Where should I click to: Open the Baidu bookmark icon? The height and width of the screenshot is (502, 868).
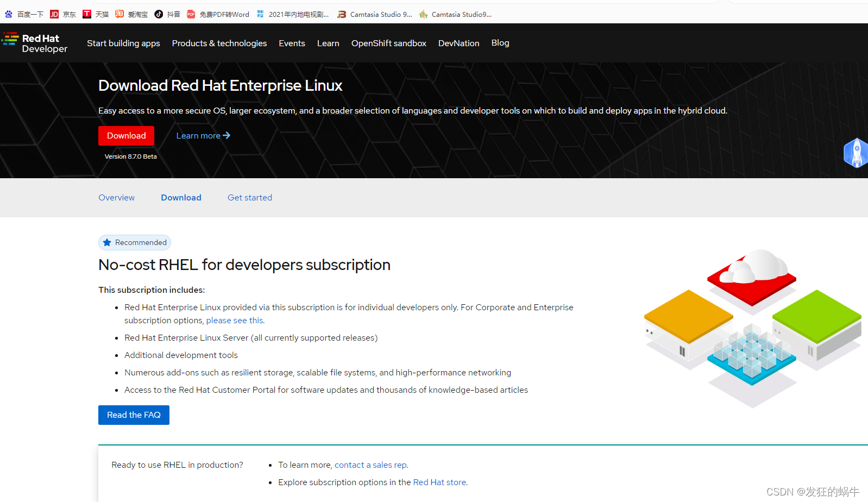click(x=9, y=14)
